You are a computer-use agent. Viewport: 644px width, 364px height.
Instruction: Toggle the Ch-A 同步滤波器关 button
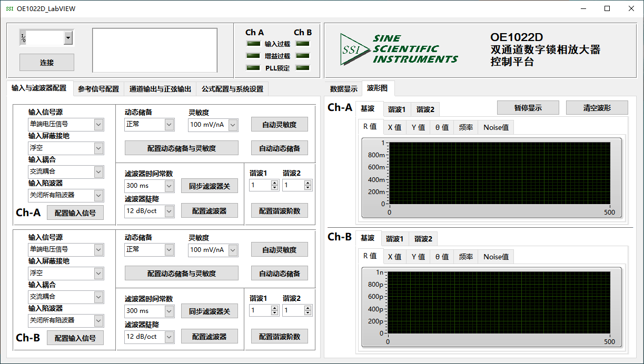pos(210,186)
